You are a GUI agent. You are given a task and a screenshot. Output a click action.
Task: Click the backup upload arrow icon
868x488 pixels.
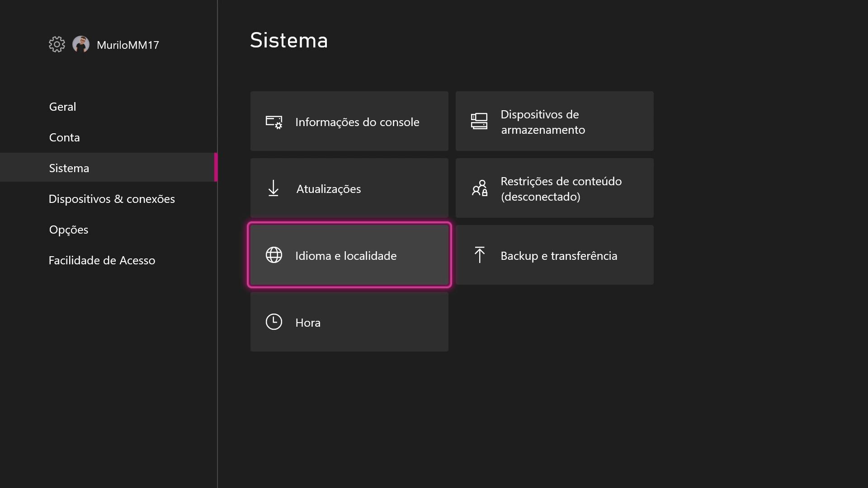tap(479, 255)
